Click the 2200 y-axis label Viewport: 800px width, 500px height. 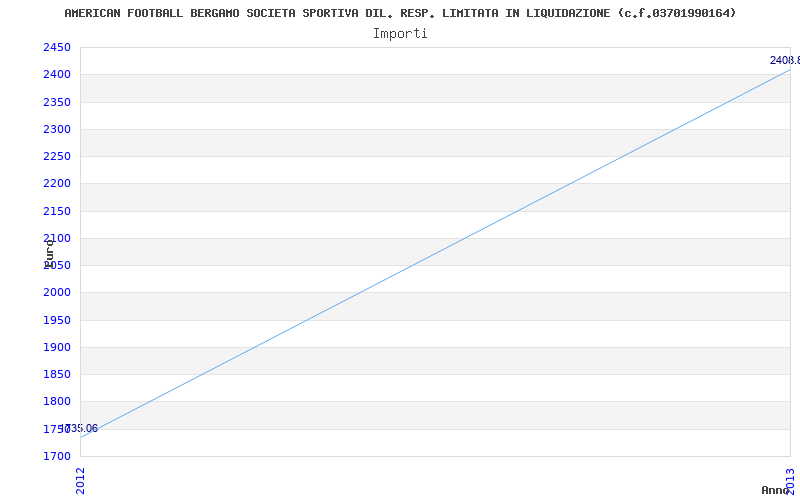[x=57, y=183]
